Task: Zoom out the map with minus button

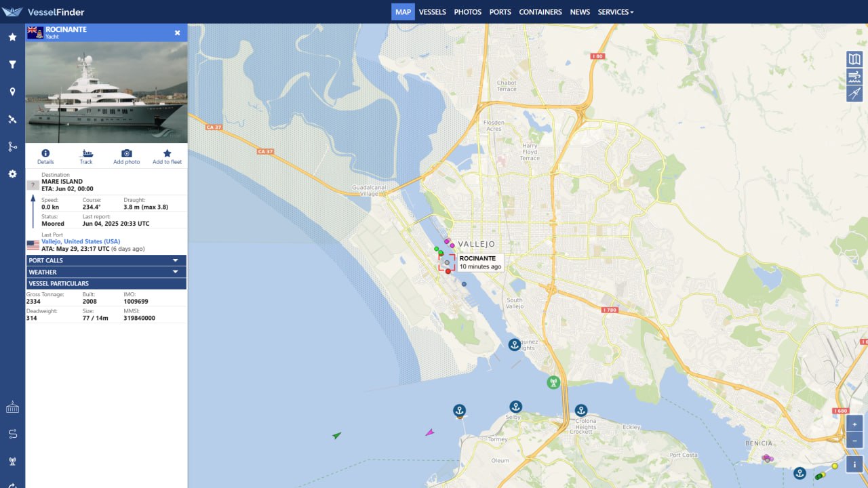Action: point(854,441)
